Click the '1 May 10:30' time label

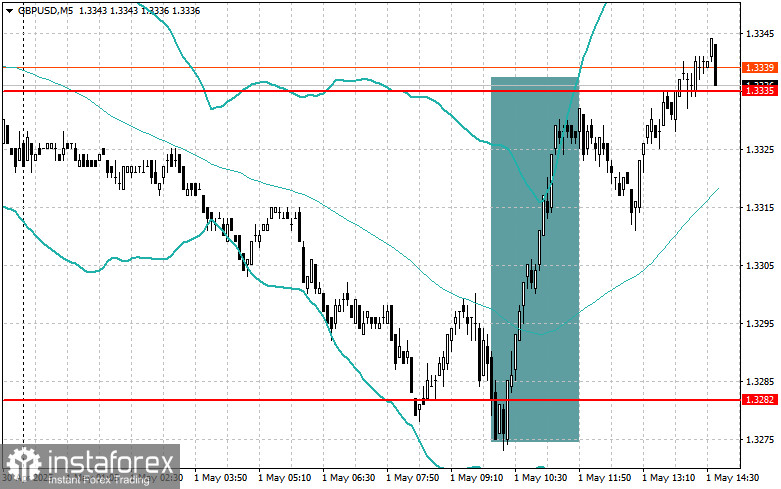click(540, 478)
